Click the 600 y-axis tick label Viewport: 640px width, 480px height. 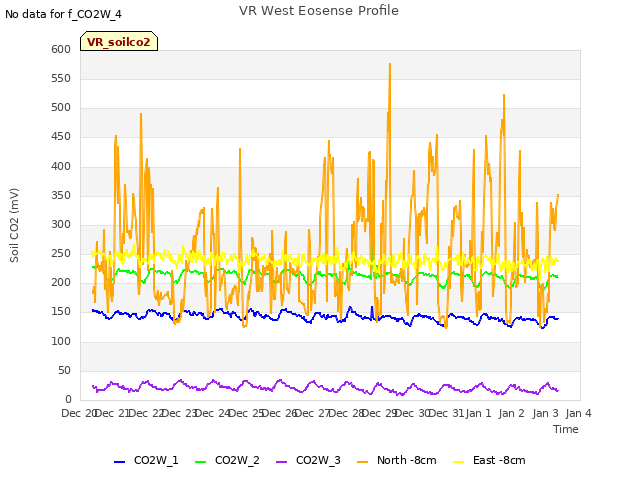[61, 49]
